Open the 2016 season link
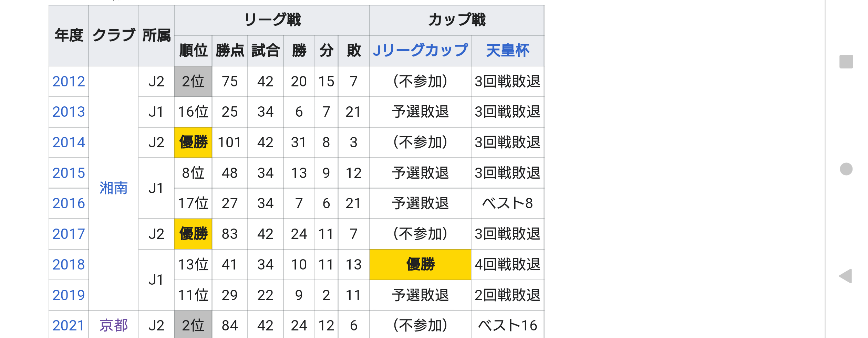This screenshot has height=338, width=868. 69,203
